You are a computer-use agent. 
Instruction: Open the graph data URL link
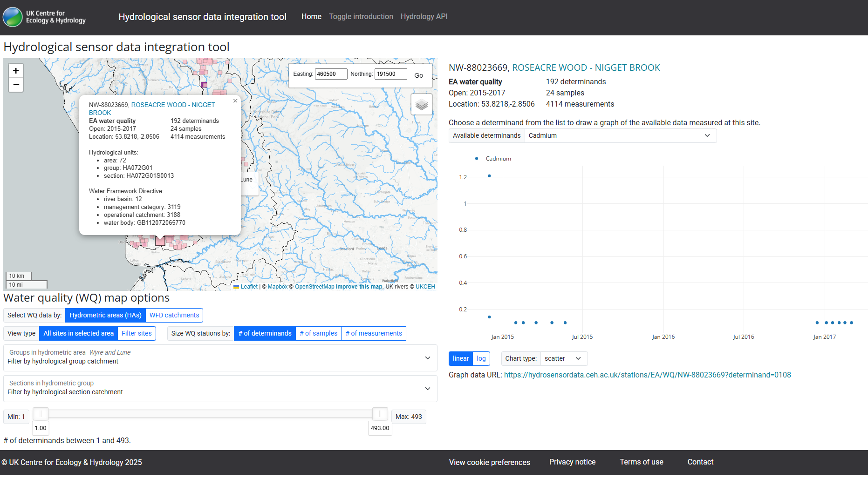(x=647, y=375)
